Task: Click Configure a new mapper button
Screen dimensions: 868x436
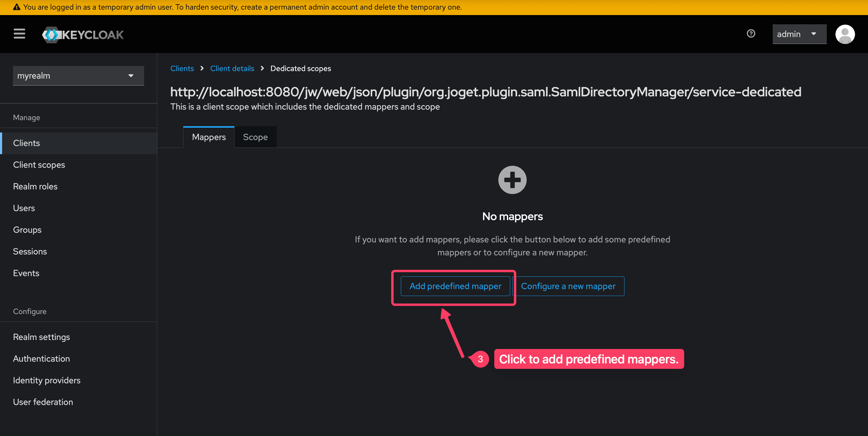Action: pyautogui.click(x=568, y=286)
